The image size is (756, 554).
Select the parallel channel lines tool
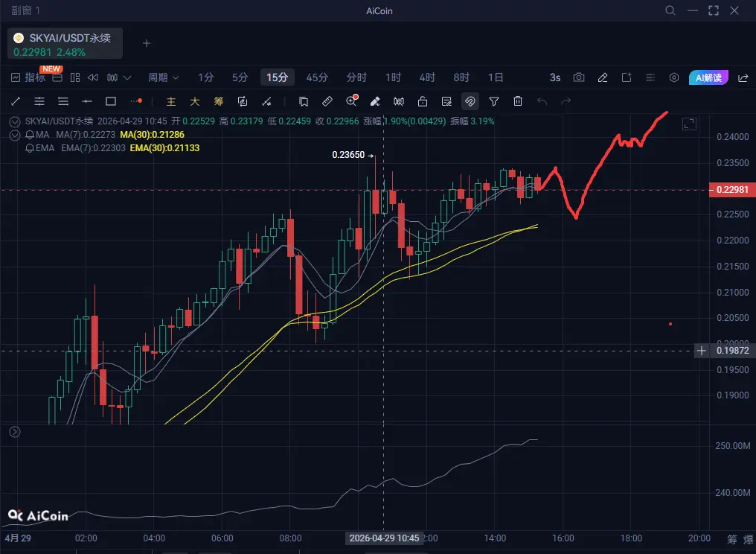(39, 101)
